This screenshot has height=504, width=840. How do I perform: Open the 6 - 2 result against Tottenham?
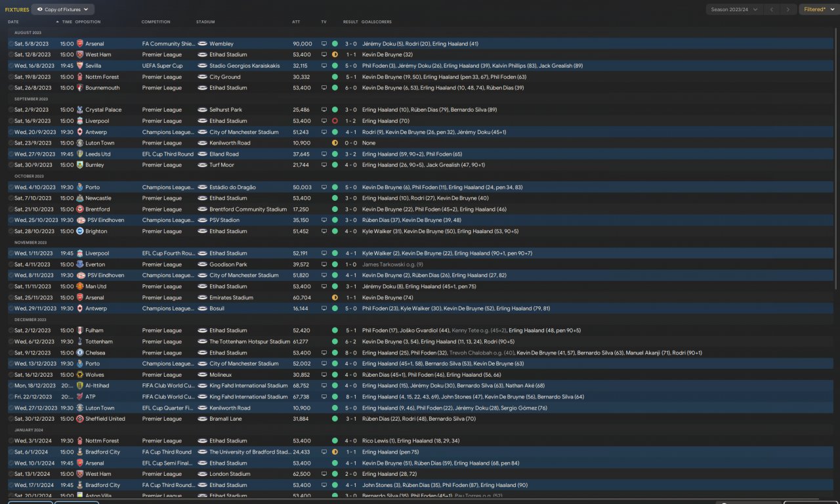click(350, 341)
